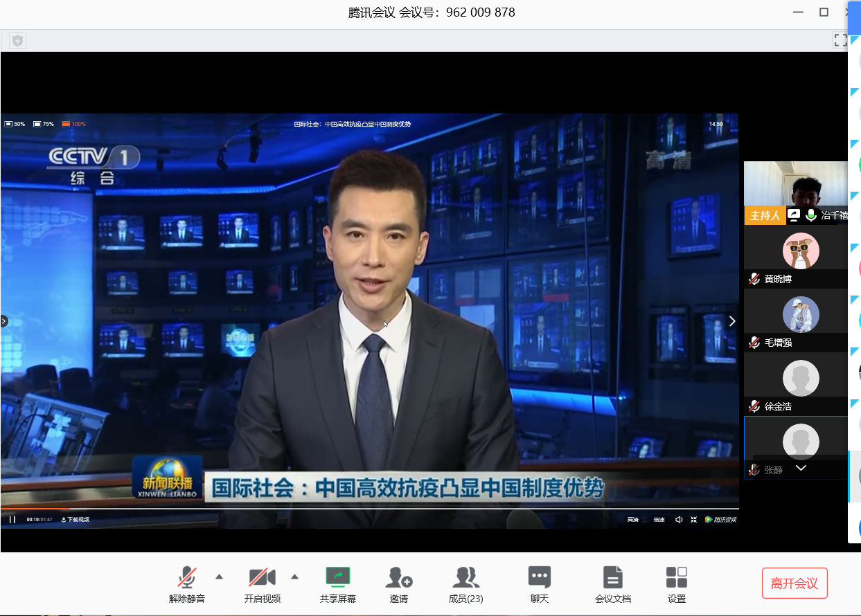Click the video progress bar
This screenshot has height=616, width=861.
coord(346,509)
